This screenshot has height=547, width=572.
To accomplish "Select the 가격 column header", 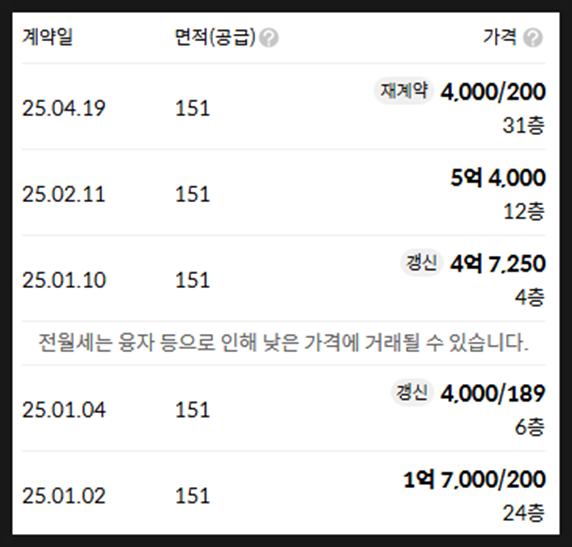I will click(x=499, y=37).
